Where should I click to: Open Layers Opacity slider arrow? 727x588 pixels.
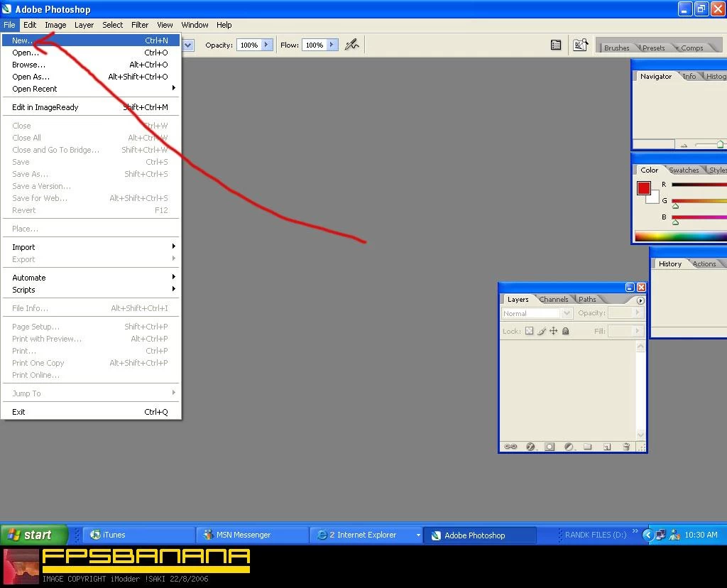coord(638,313)
